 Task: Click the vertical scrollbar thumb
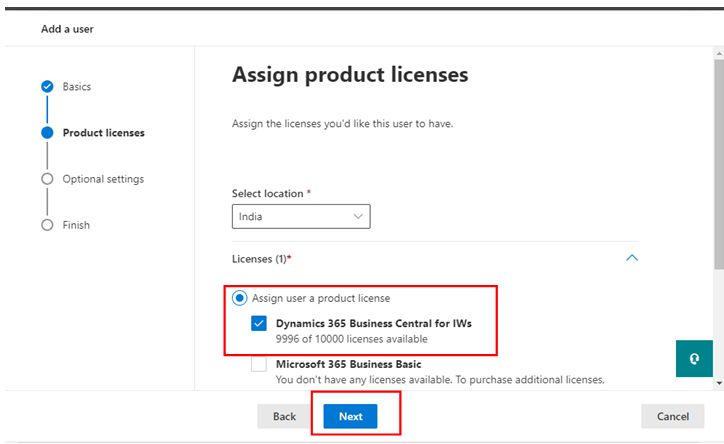[x=719, y=164]
